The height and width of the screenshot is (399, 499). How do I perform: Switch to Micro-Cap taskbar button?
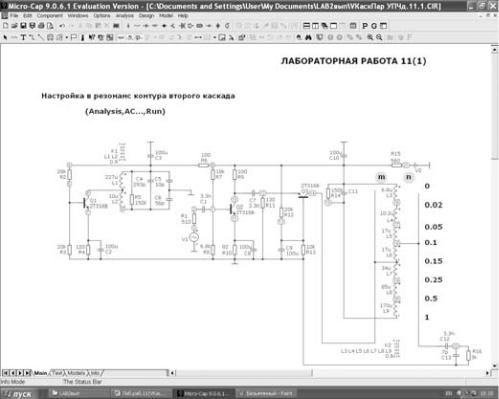(204, 394)
